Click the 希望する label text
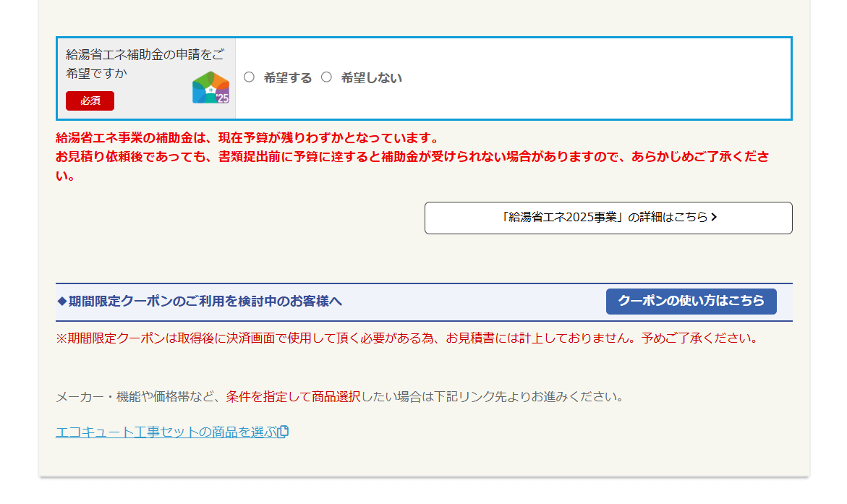The height and width of the screenshot is (504, 847). [x=287, y=78]
